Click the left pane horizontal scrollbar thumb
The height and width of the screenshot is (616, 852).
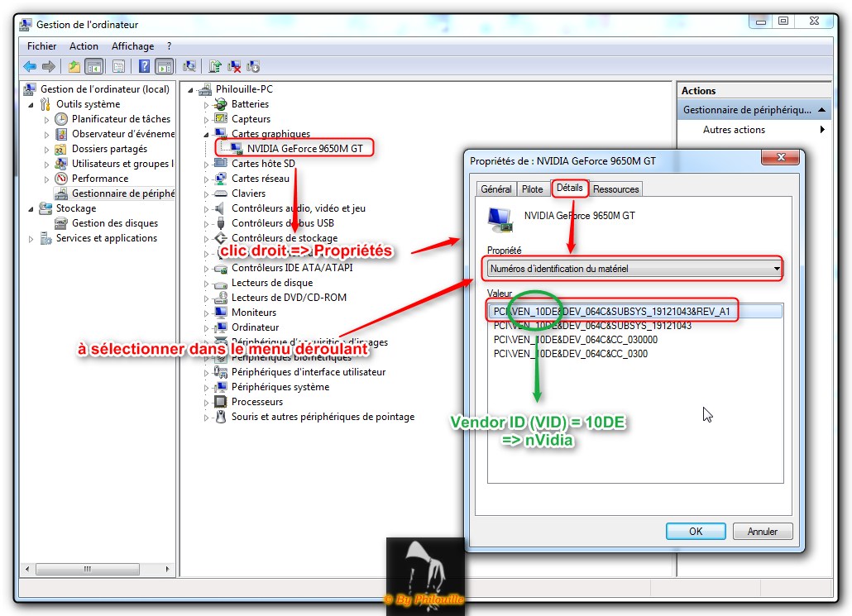88,569
